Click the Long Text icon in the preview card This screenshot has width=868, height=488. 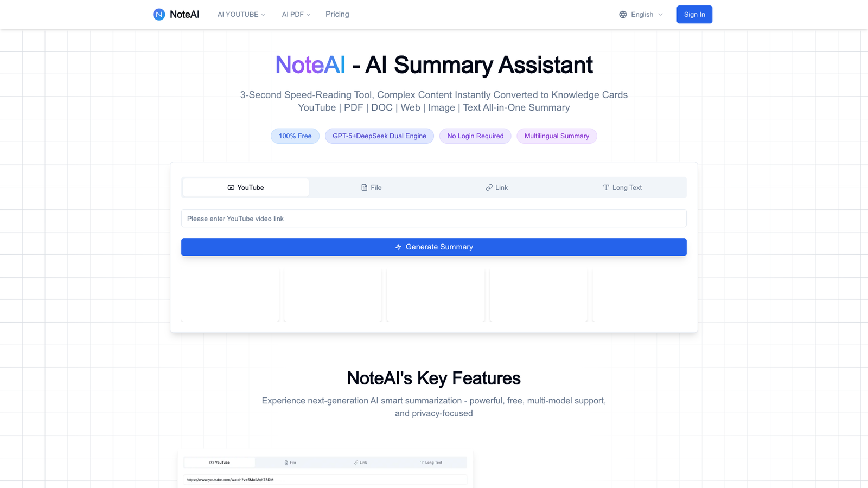coord(422,463)
